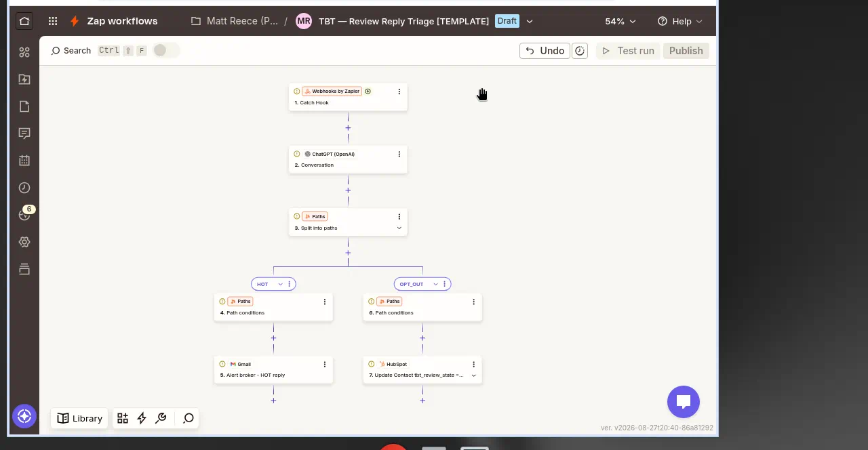Click the Zap workflows lightning logo
Viewport: 868px width, 450px height.
[75, 21]
